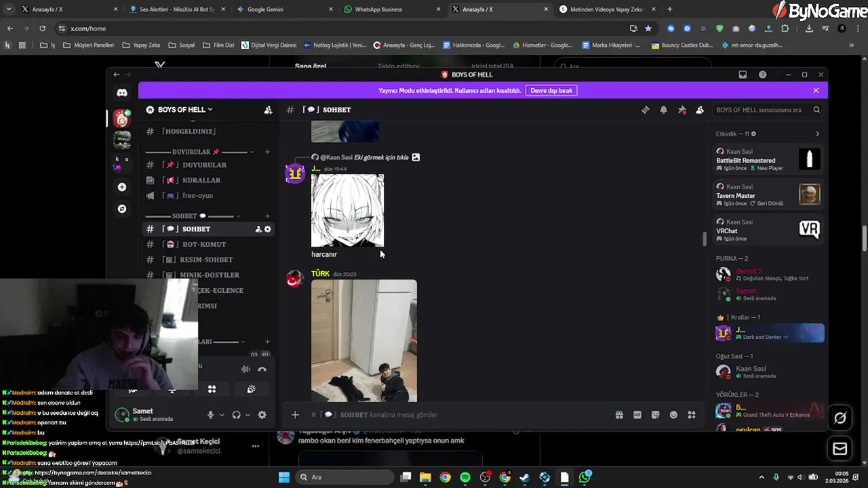Screen dimensions: 868x488
Task: Open the sticker picker
Action: 656,415
